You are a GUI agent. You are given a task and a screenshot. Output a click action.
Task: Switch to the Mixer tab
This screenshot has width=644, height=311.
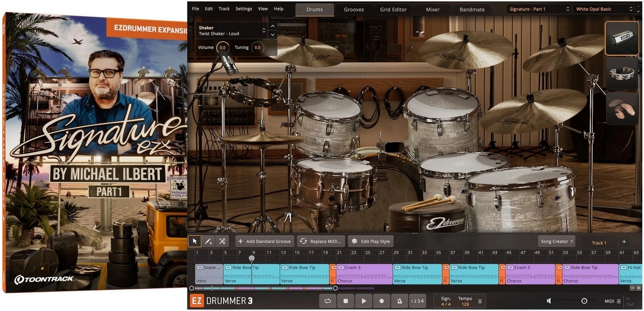432,9
